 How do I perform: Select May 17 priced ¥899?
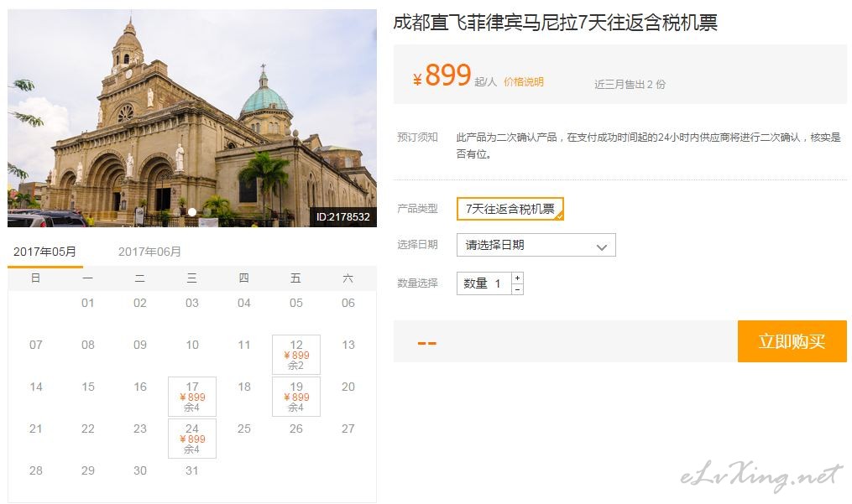(x=192, y=397)
